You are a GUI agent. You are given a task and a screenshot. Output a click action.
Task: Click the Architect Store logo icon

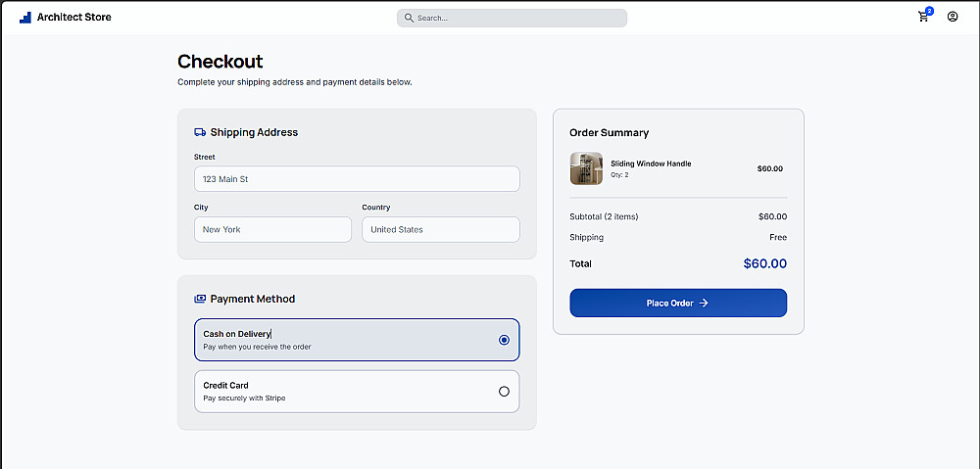point(25,17)
